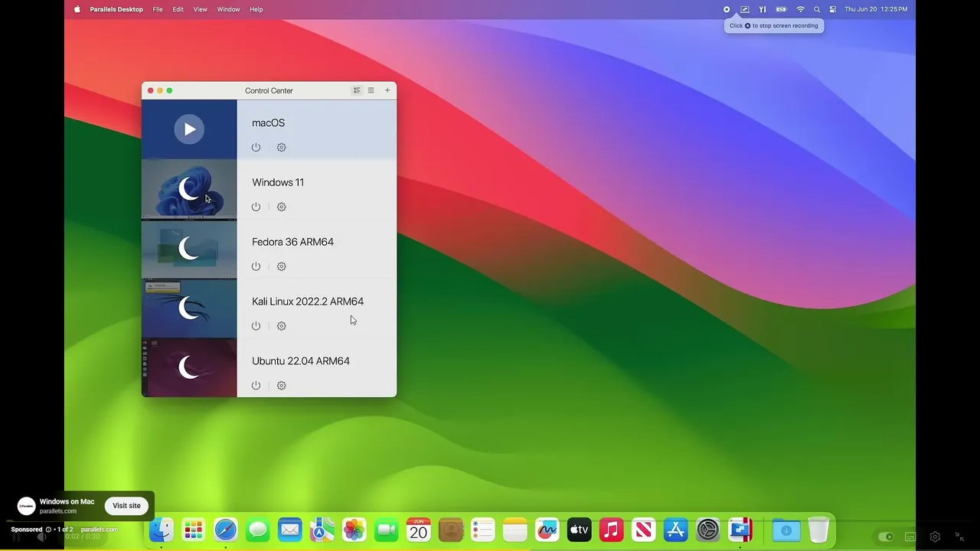The width and height of the screenshot is (980, 551).
Task: Click the power icon under Windows 11
Action: pos(256,207)
